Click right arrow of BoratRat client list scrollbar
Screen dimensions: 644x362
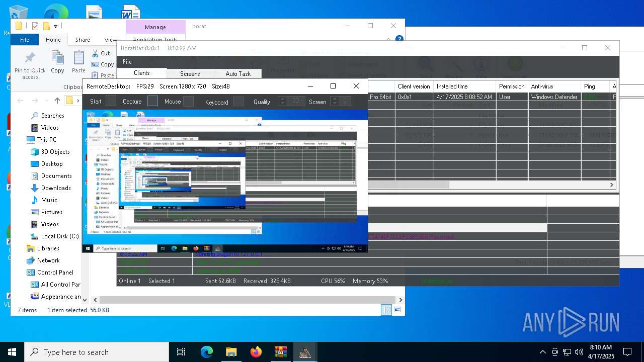(x=612, y=185)
